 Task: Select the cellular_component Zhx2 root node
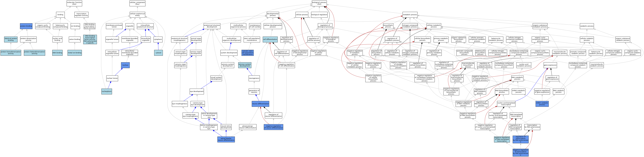(137, 3)
